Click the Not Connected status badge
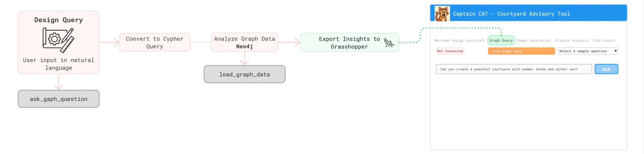Viewport: 644px width, 154px height. tap(450, 51)
